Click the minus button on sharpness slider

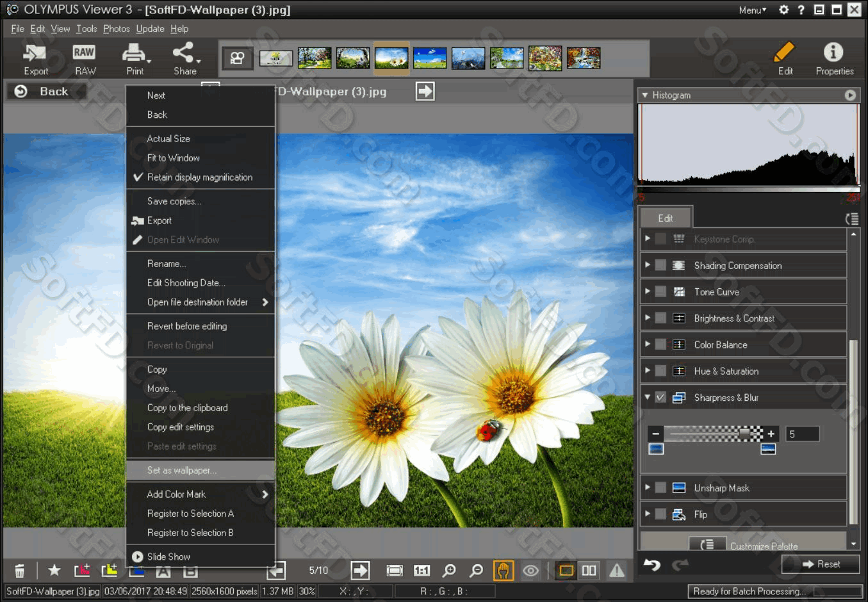coord(655,434)
